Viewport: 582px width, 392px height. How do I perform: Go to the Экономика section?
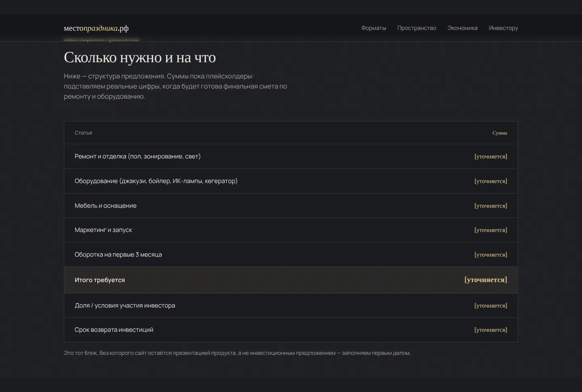pos(462,28)
